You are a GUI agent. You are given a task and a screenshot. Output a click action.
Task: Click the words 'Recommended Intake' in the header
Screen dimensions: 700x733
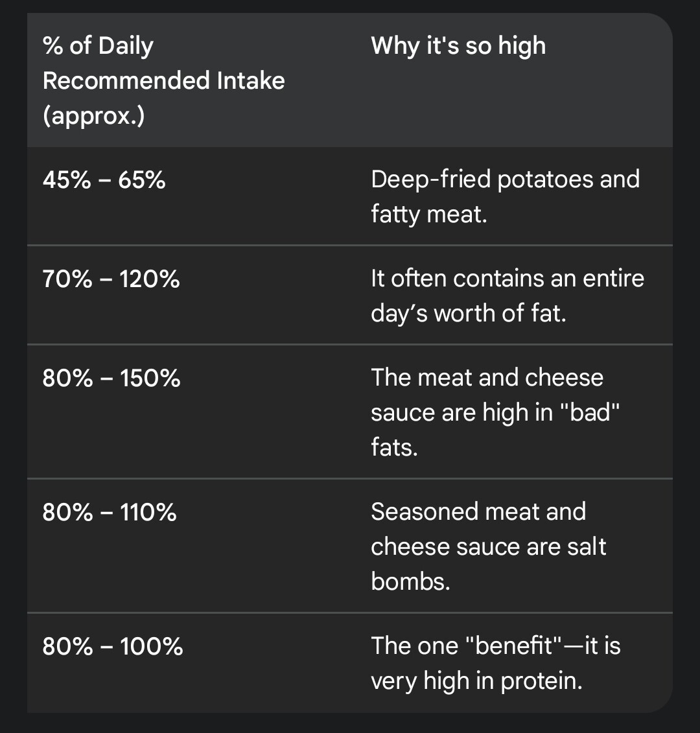point(163,81)
